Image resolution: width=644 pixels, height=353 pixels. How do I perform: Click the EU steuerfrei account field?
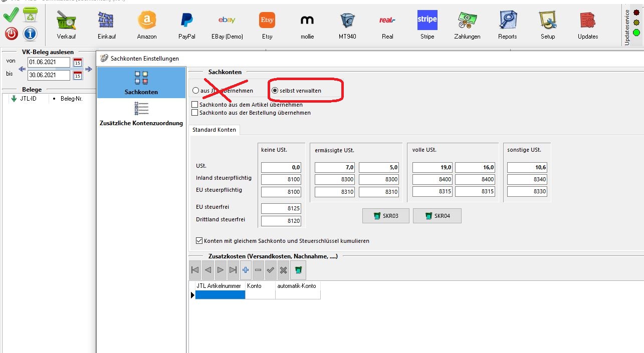(x=281, y=208)
